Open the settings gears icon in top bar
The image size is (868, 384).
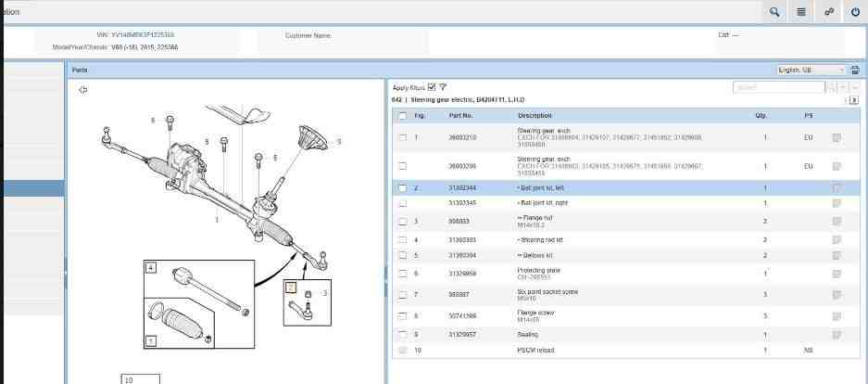tap(827, 12)
